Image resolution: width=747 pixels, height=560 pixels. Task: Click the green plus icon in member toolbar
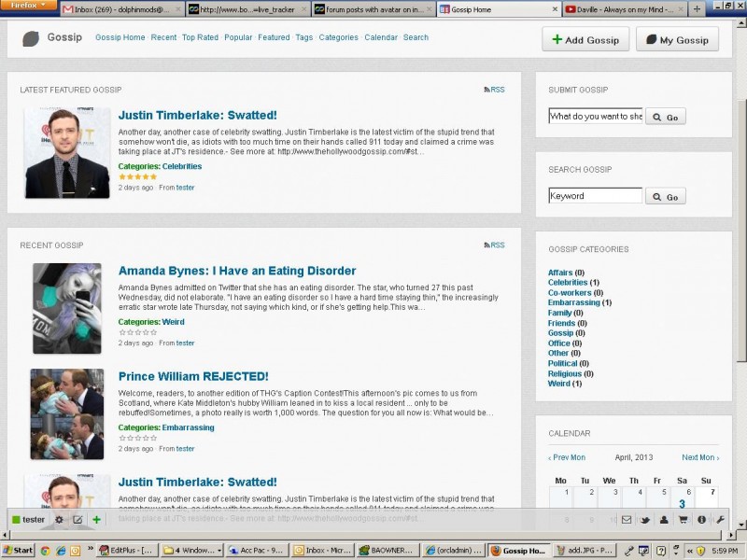pyautogui.click(x=96, y=520)
